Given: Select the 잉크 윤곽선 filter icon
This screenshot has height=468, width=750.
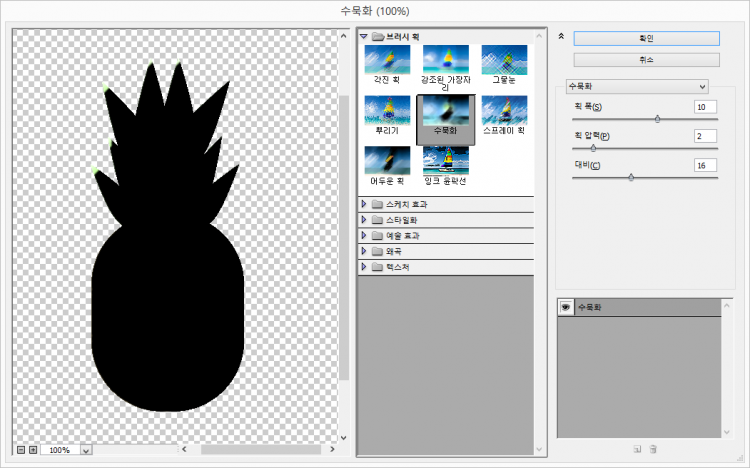Looking at the screenshot, I should (445, 161).
